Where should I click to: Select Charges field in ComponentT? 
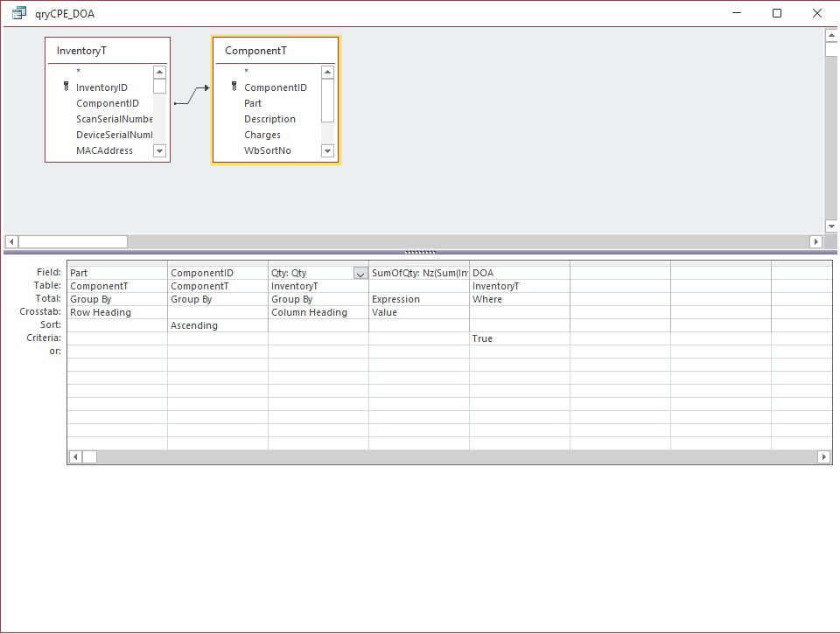(x=262, y=135)
